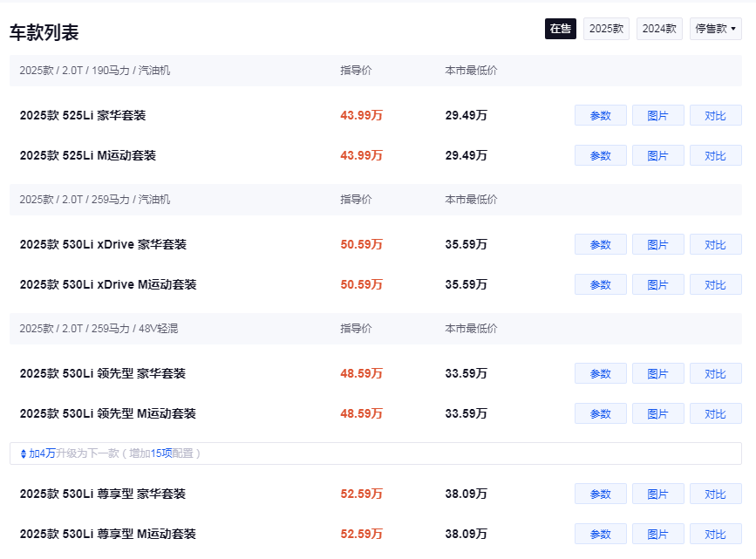Click the 15项 added configuration link
The height and width of the screenshot is (559, 756).
(x=161, y=453)
